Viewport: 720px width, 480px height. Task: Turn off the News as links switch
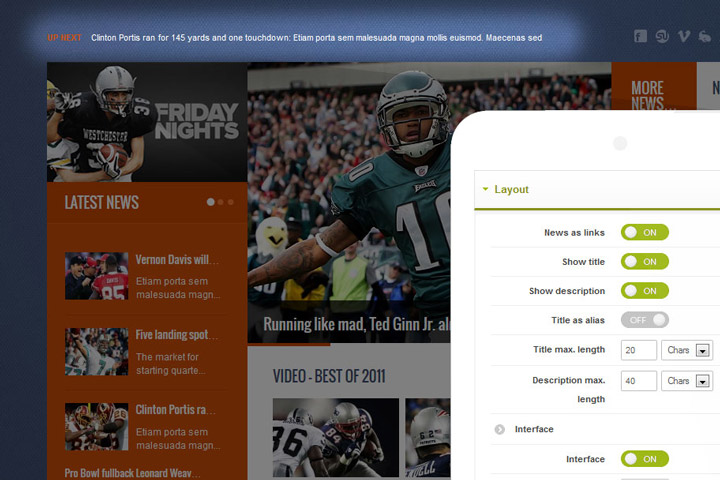pyautogui.click(x=645, y=232)
